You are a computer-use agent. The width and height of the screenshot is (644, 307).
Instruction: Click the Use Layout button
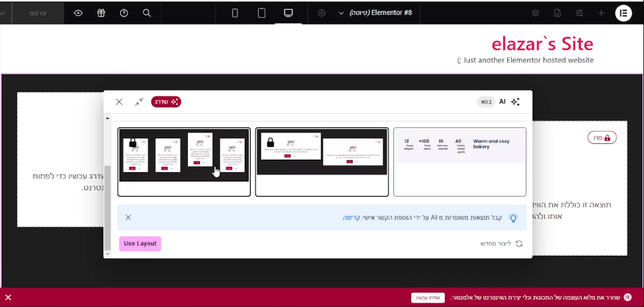click(140, 244)
